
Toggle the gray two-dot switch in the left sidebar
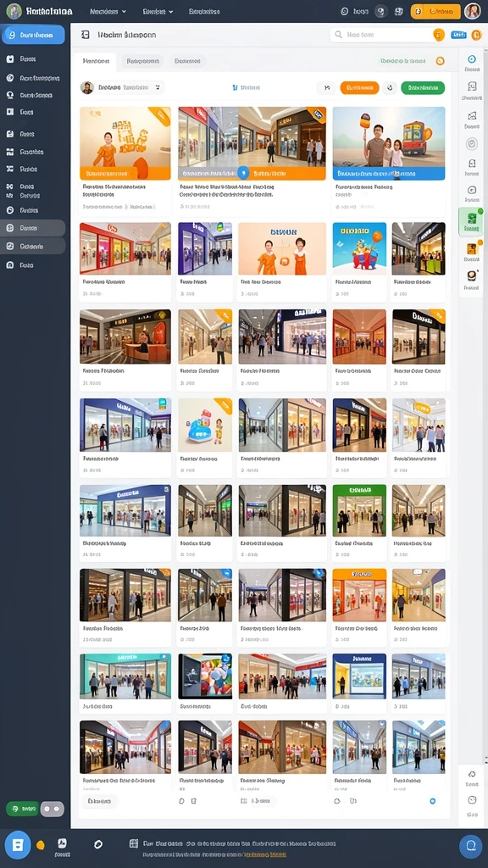(53, 809)
